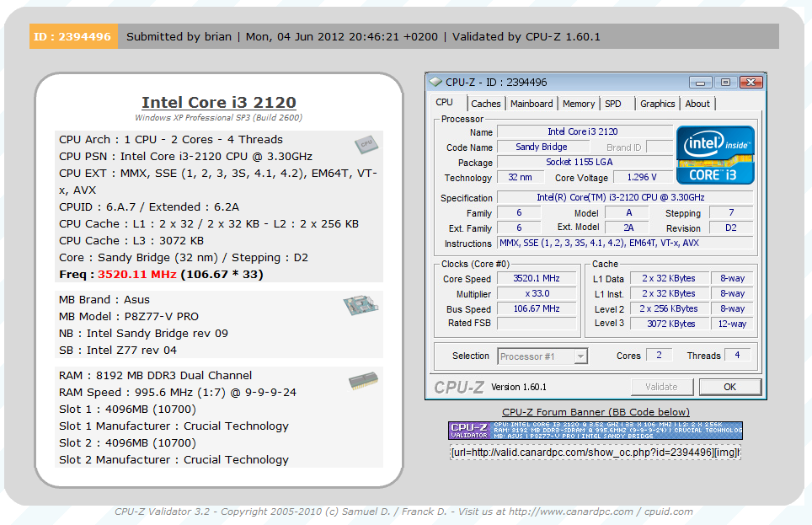Screen dimensions: 812x525
Task: Click the Instructions field in CPU-Z
Action: [624, 243]
